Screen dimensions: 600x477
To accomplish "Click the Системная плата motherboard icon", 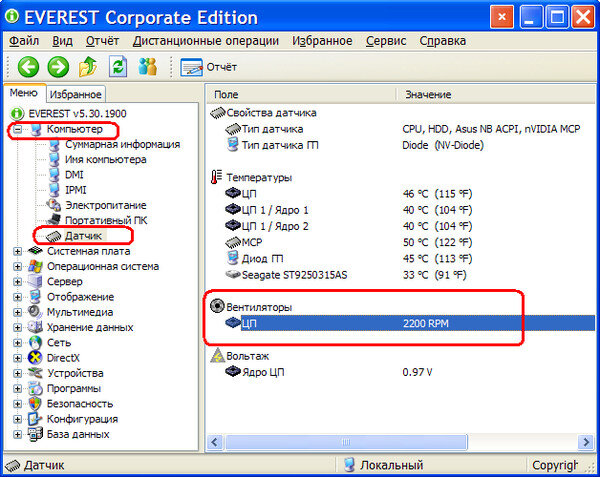I will (35, 251).
